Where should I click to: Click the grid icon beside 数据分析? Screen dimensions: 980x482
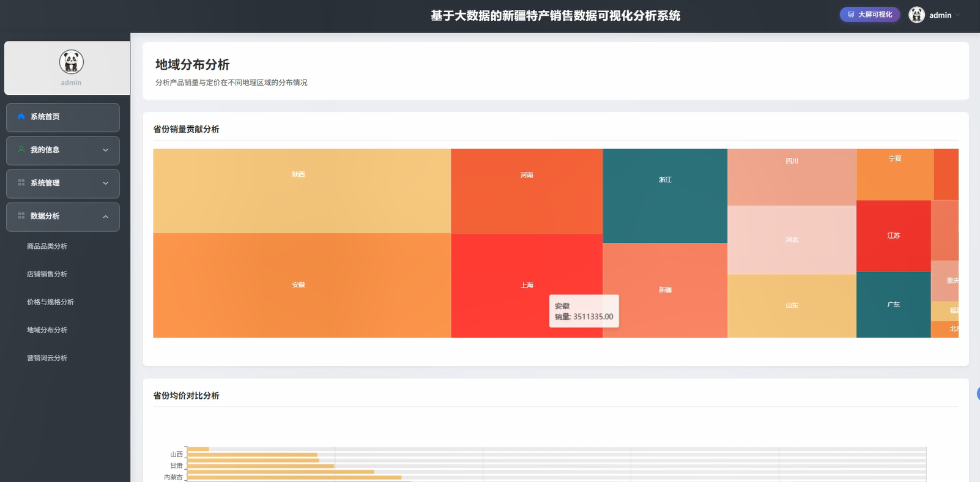21,215
